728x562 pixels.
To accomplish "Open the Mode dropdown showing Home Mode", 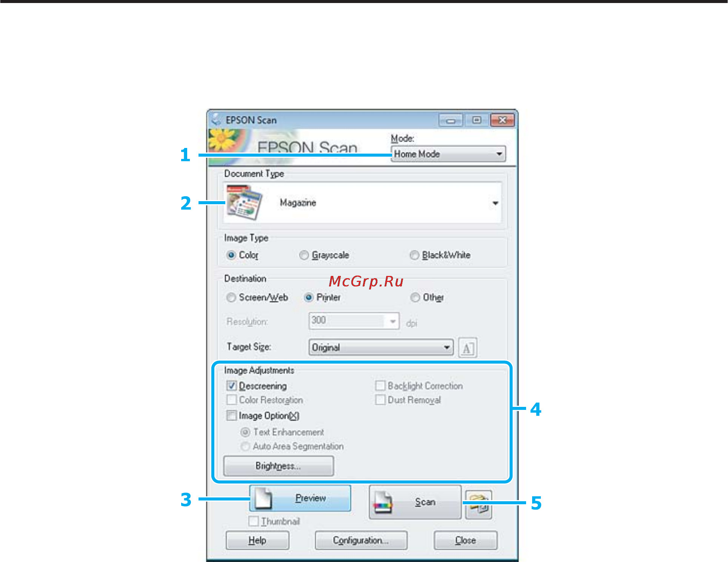I will coord(448,154).
